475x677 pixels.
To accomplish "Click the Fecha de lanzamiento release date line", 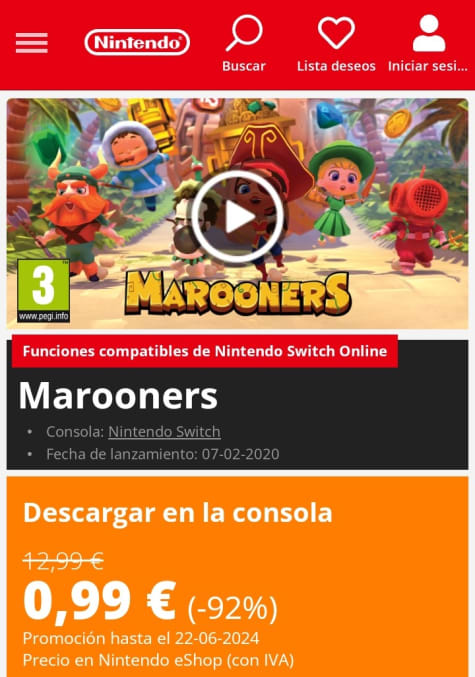I will [163, 454].
